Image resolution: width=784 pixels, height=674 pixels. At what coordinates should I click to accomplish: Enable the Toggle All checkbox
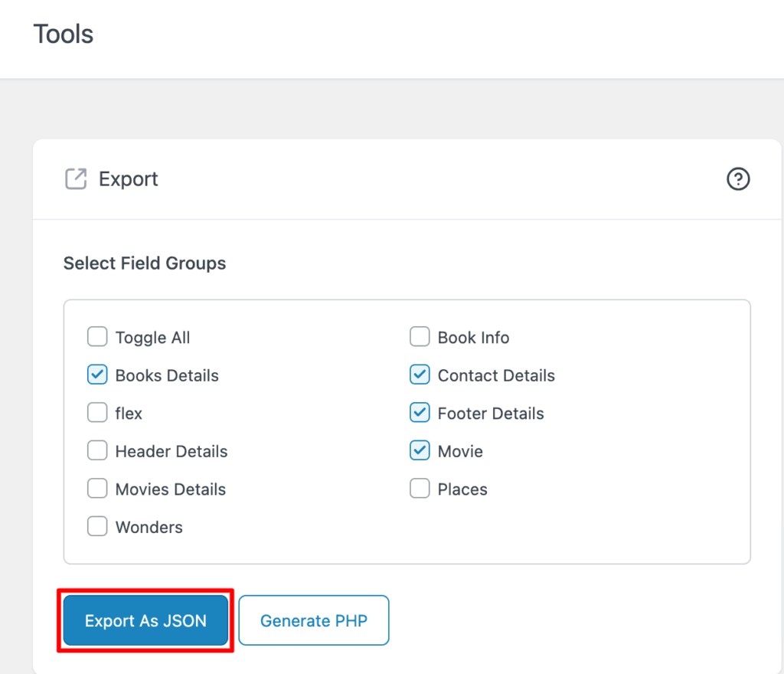(x=97, y=336)
